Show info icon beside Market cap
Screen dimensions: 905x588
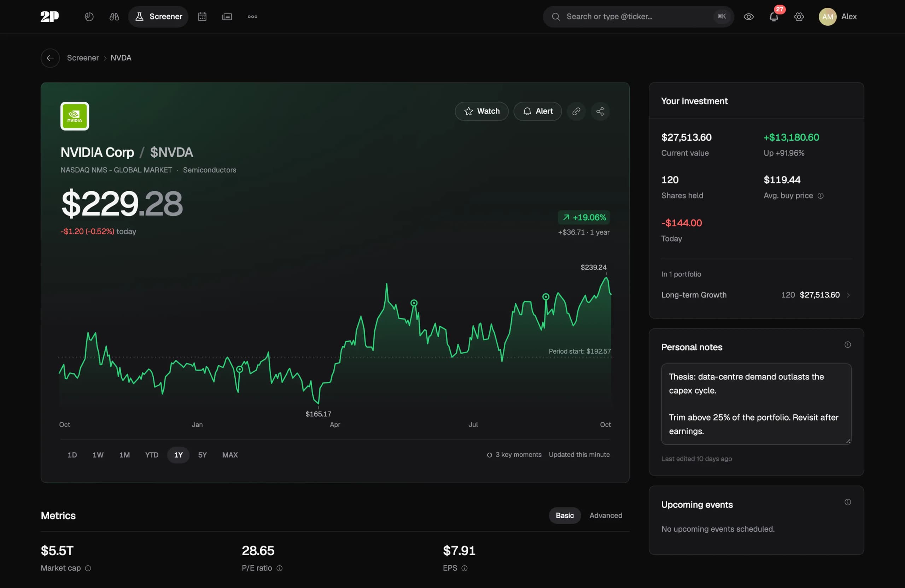88,568
